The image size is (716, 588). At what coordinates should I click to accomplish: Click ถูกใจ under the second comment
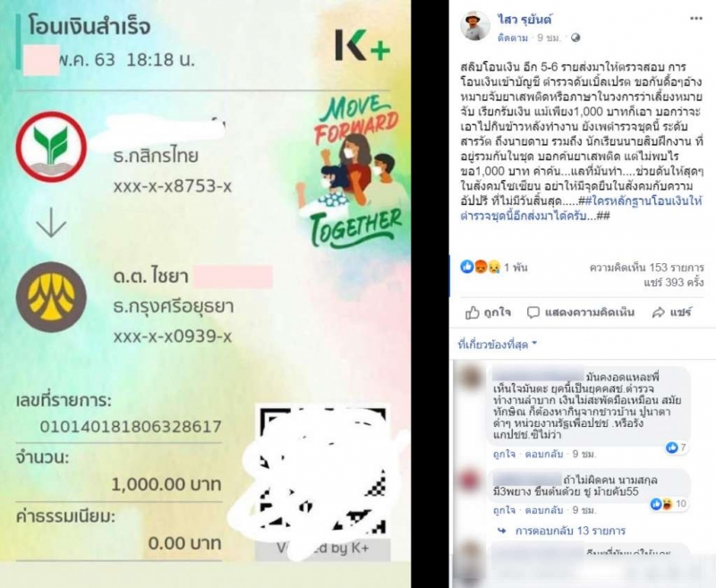pos(504,510)
